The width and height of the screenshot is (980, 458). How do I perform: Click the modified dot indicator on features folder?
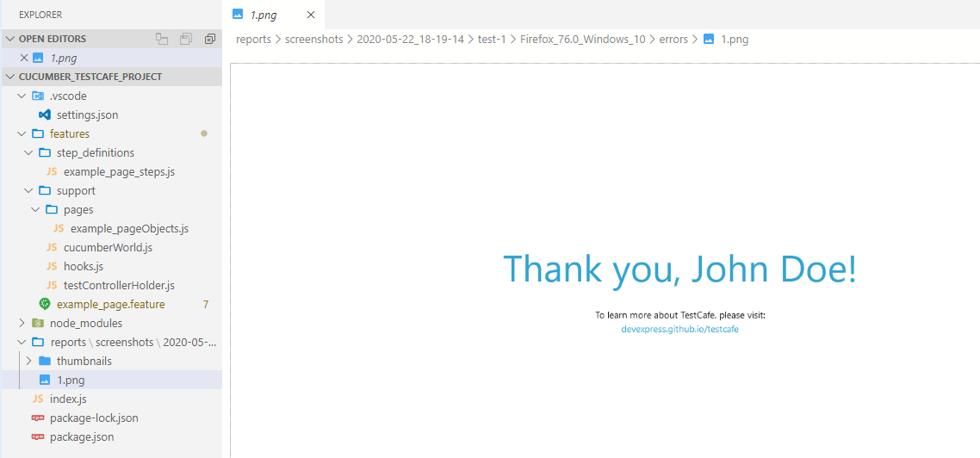pyautogui.click(x=204, y=133)
